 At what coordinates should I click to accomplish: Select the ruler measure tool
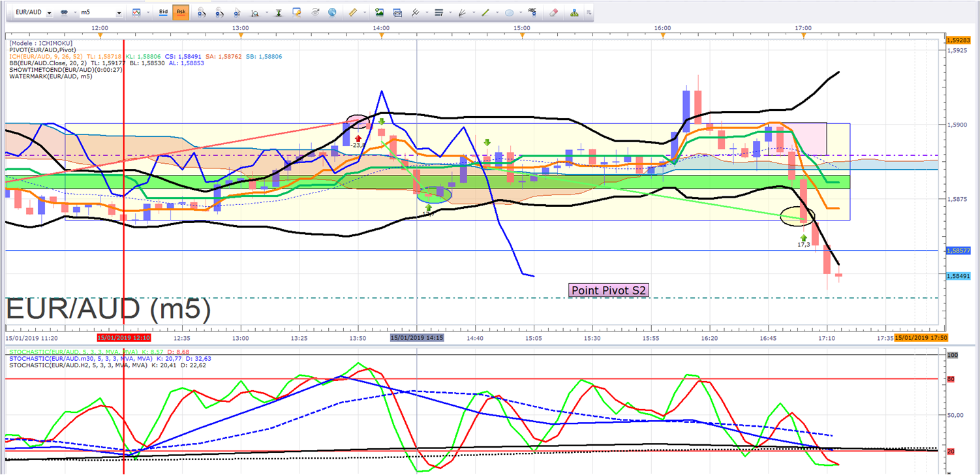pos(354,12)
